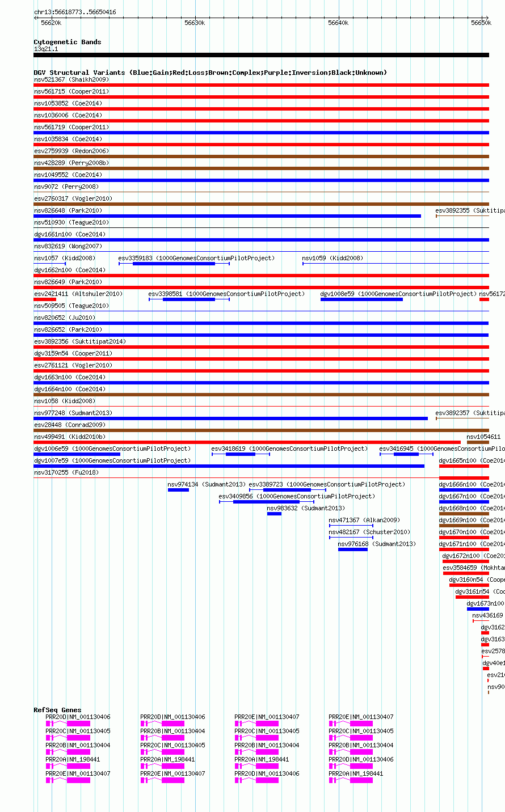505x812 pixels.
Task: Select variant dgv3159n54 (Cooper2011)
Action: tap(73, 353)
